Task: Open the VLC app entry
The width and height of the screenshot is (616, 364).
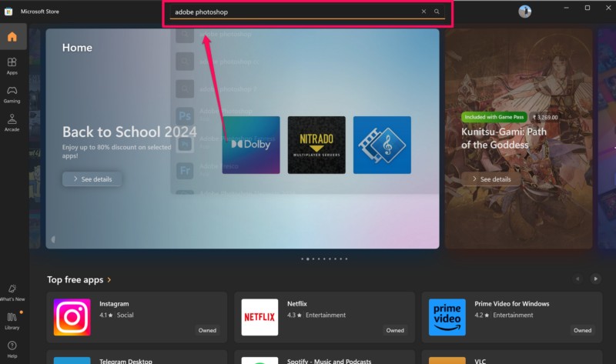Action: [x=512, y=357]
